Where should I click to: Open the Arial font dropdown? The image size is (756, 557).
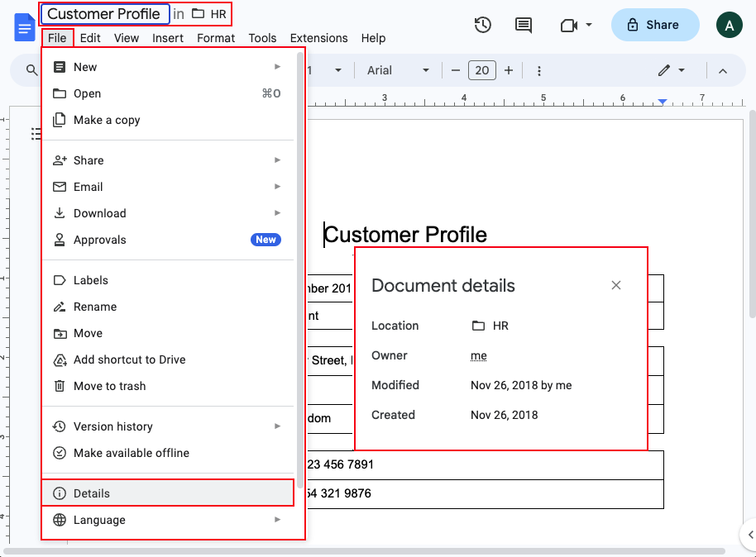(x=398, y=70)
